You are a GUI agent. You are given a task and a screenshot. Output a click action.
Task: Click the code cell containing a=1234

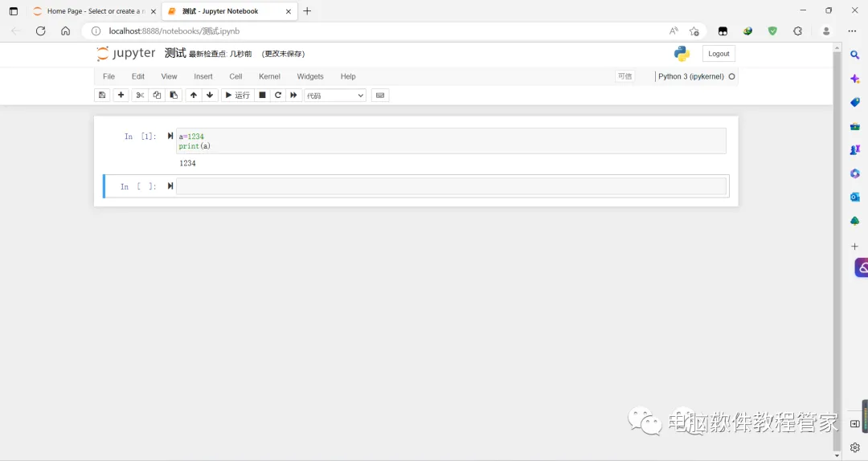pos(451,141)
